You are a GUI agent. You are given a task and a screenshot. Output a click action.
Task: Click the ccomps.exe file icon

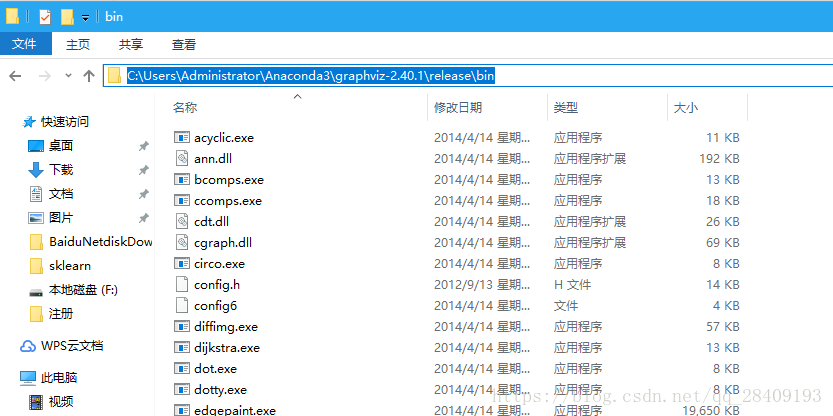(182, 200)
